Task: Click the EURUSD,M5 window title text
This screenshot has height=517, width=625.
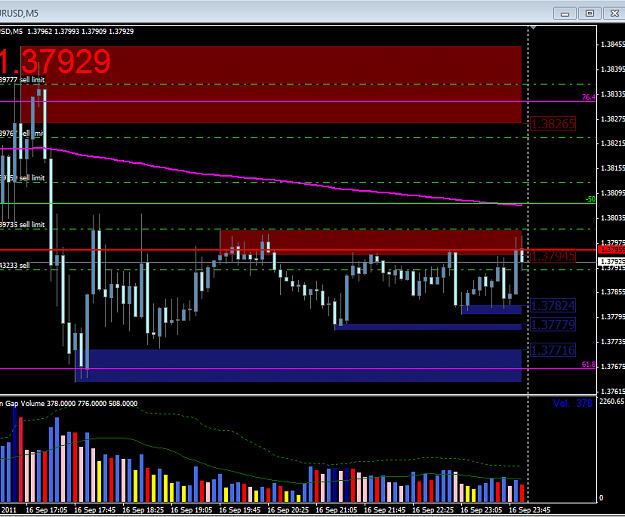Action: pos(19,14)
